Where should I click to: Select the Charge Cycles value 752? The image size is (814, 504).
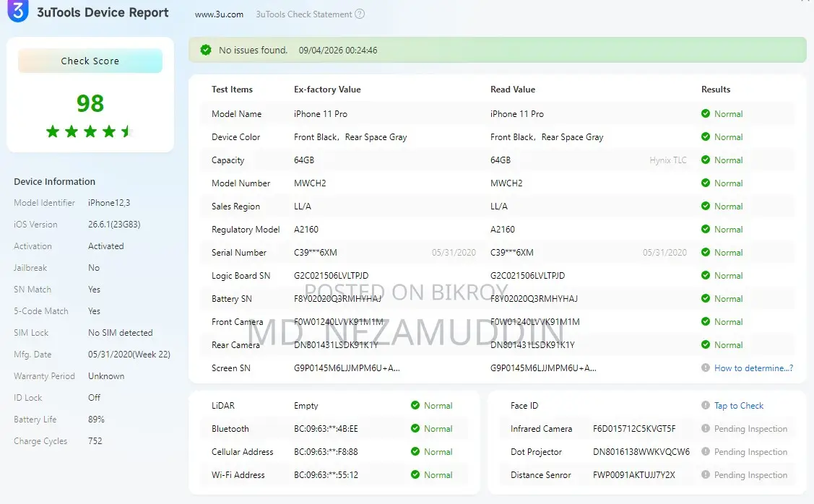(x=95, y=440)
